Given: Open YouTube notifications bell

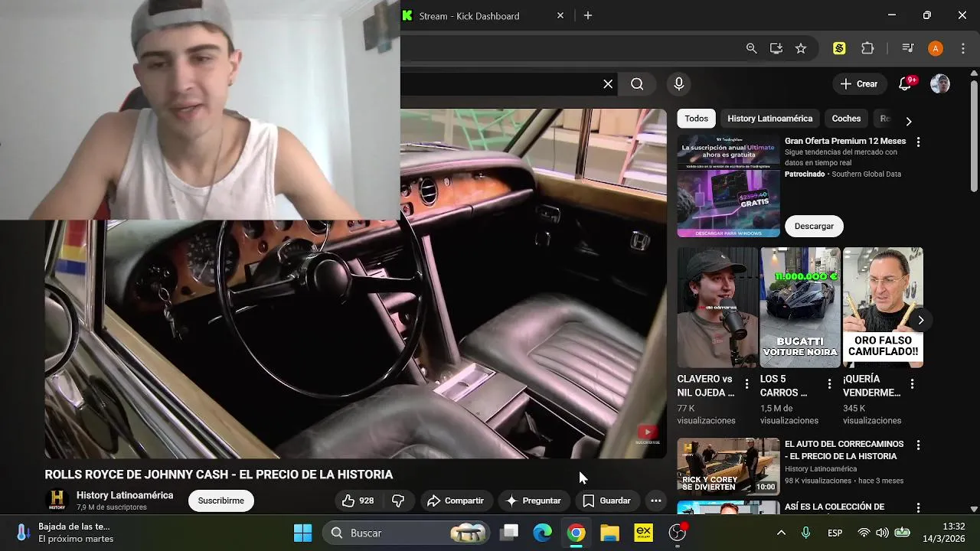Looking at the screenshot, I should (x=905, y=84).
